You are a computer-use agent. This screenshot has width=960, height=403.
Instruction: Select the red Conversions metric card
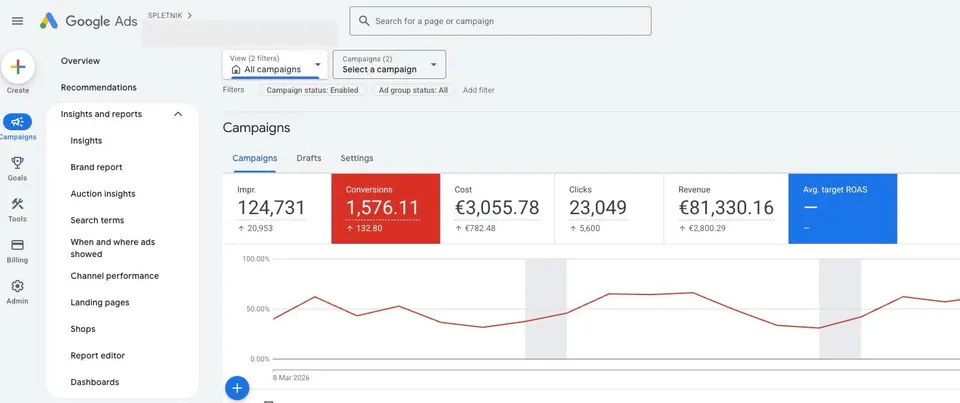(x=386, y=209)
